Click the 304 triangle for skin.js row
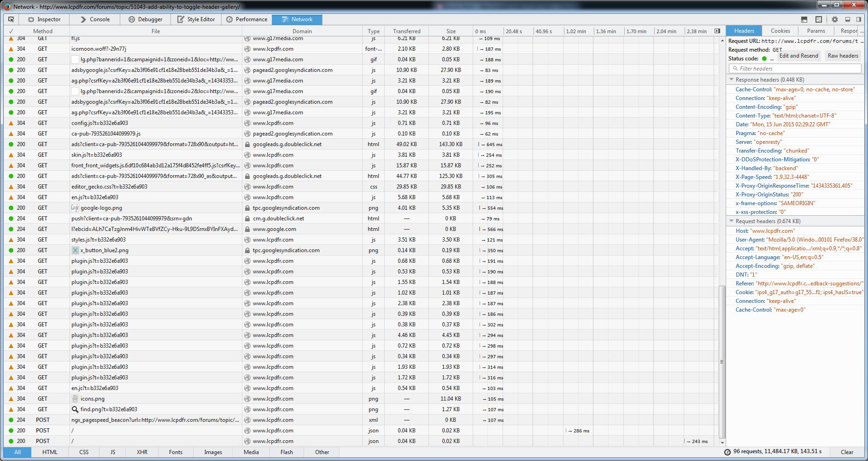 pos(11,155)
